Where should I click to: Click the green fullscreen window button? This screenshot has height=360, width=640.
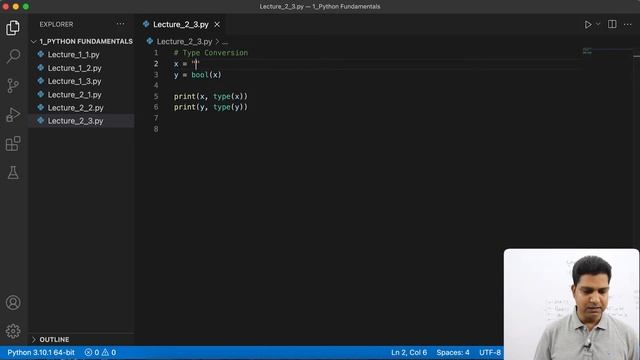coord(26,7)
